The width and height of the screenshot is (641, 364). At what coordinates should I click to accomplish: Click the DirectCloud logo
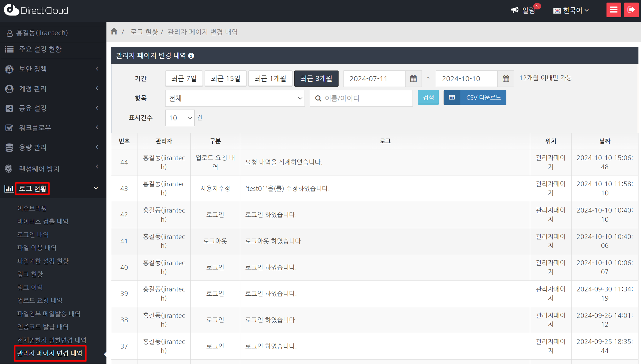(36, 10)
